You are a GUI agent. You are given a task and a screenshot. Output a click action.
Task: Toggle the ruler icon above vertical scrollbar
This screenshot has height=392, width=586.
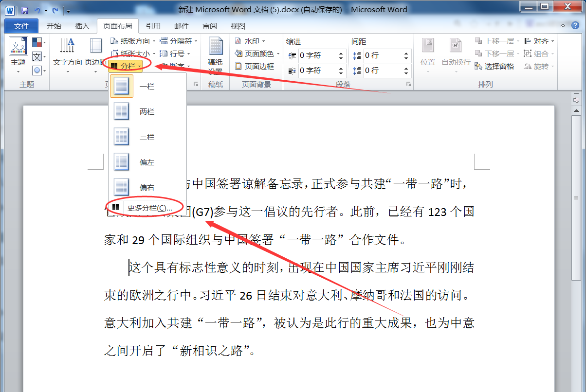tap(576, 99)
